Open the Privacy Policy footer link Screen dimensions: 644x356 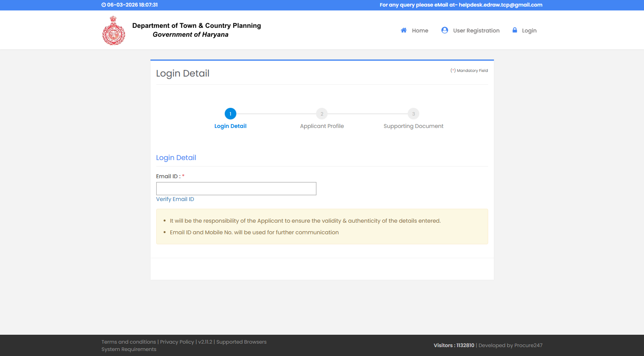177,342
